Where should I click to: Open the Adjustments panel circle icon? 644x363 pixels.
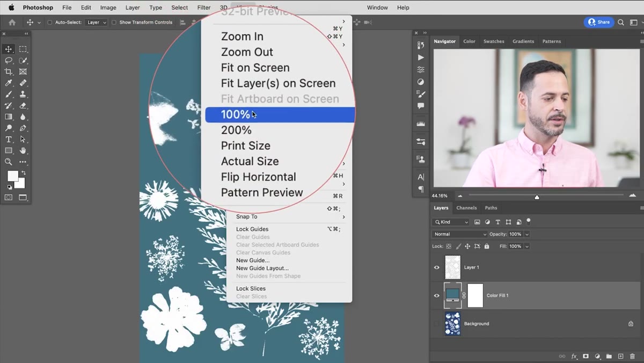click(x=421, y=82)
